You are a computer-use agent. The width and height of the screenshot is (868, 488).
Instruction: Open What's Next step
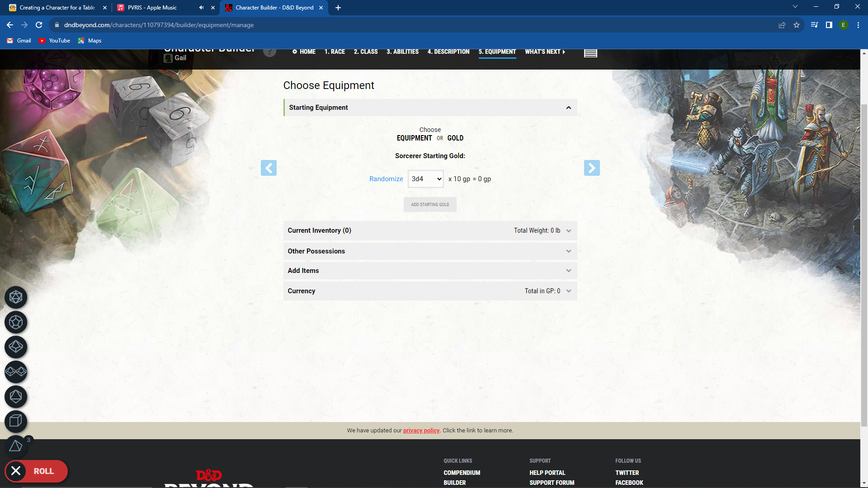point(545,52)
